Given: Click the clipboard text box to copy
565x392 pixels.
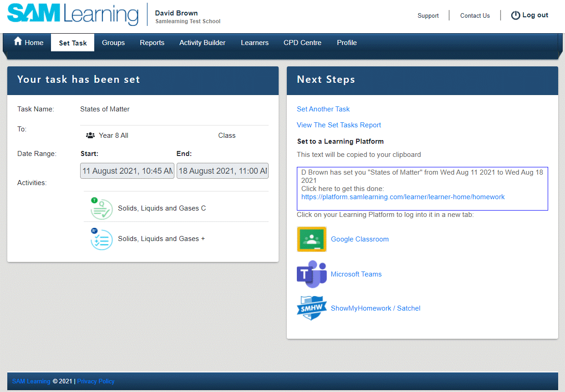Looking at the screenshot, I should click(x=422, y=189).
